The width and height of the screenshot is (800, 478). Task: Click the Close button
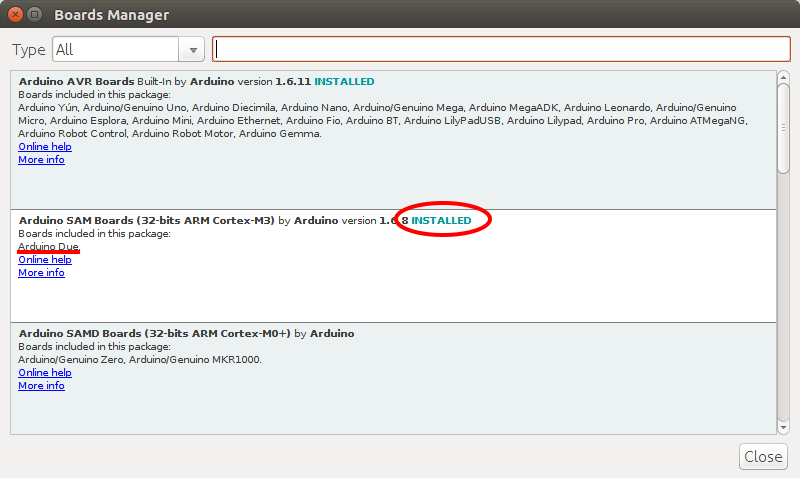pos(763,456)
